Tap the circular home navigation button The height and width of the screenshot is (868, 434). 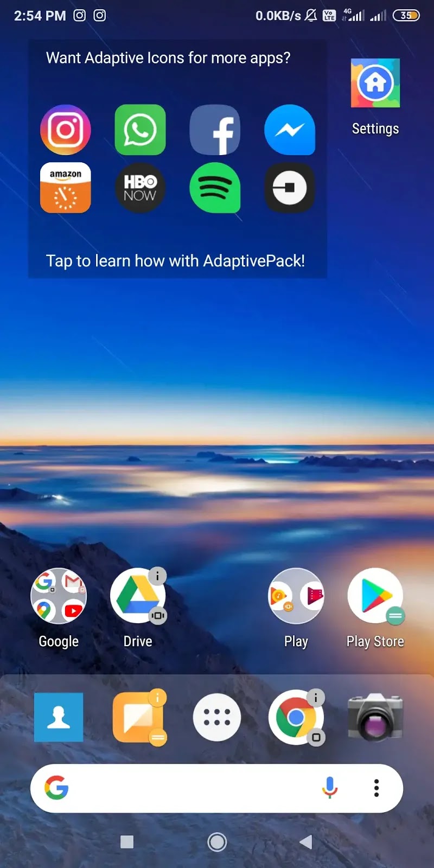(x=217, y=842)
